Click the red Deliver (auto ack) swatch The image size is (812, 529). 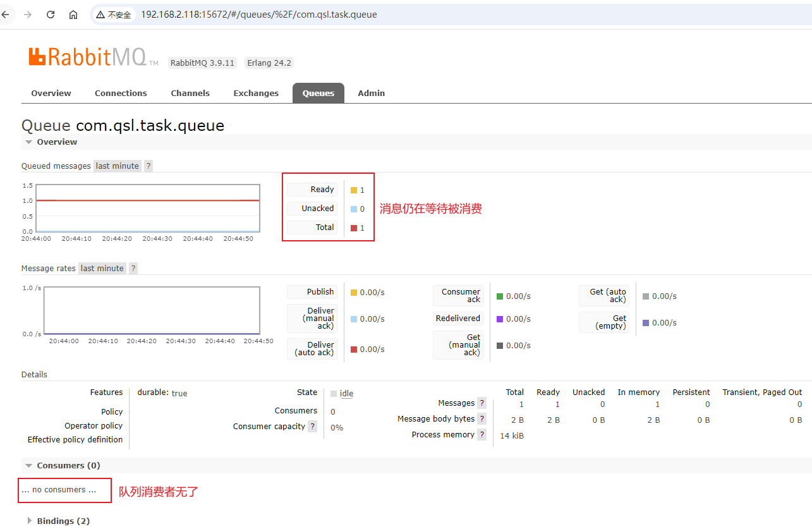pos(354,350)
